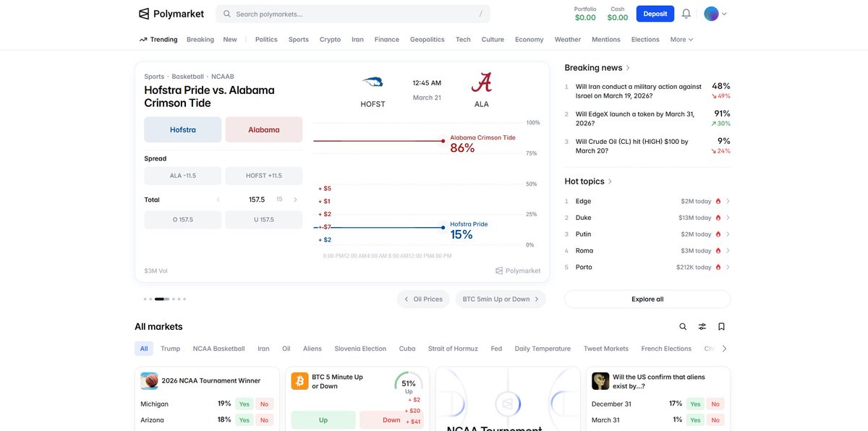Click the Alabama team logo
The width and height of the screenshot is (868, 431).
482,82
